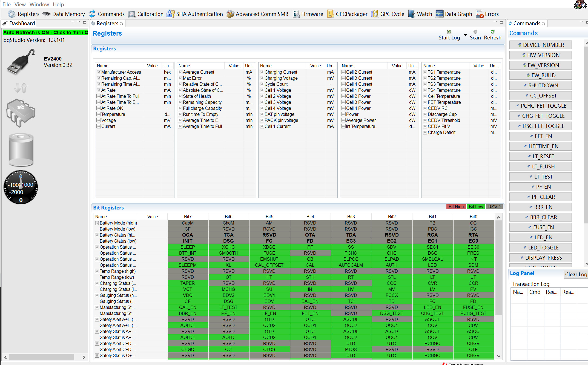Toggle Auto Refresh green banner
588x365 pixels.
tap(45, 33)
